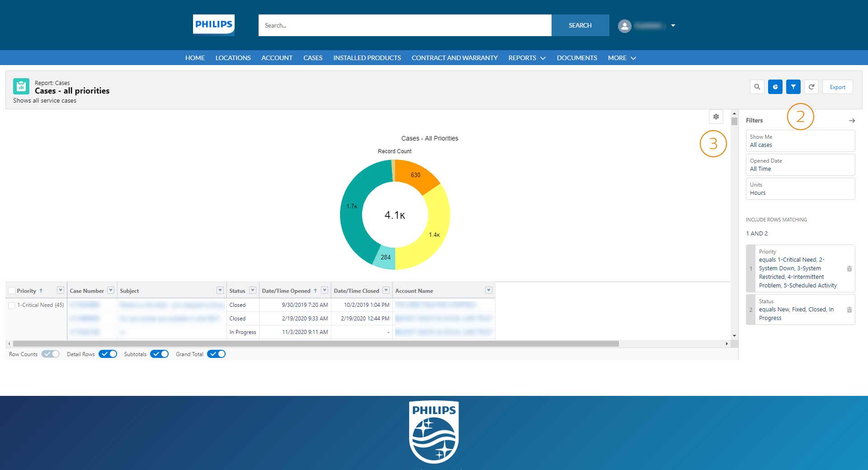
Task: Sort ascending arrow on Priority column
Action: (41, 291)
